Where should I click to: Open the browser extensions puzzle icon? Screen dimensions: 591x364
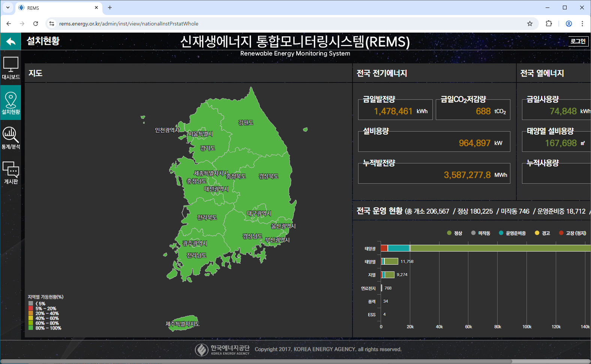(x=549, y=24)
